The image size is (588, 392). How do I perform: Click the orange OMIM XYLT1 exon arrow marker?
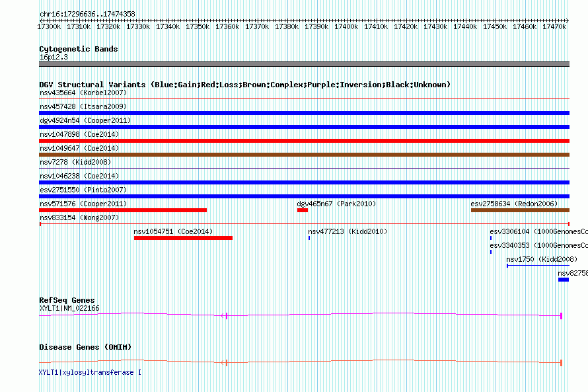tap(224, 363)
